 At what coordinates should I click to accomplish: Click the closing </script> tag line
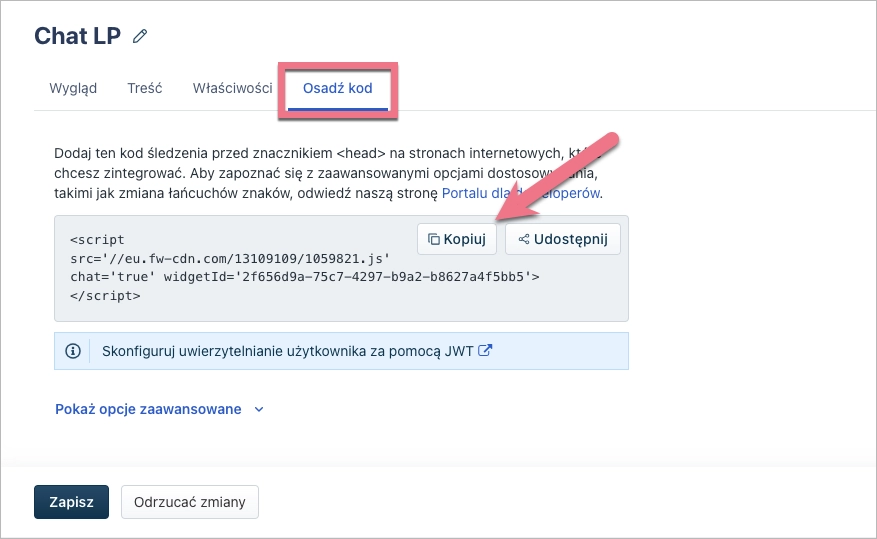click(x=105, y=295)
